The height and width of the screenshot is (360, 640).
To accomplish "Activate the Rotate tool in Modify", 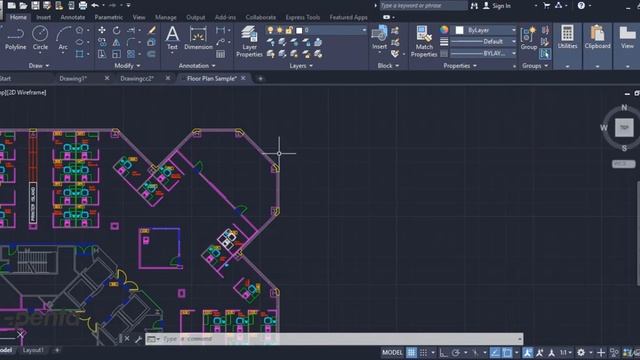I will pos(116,30).
